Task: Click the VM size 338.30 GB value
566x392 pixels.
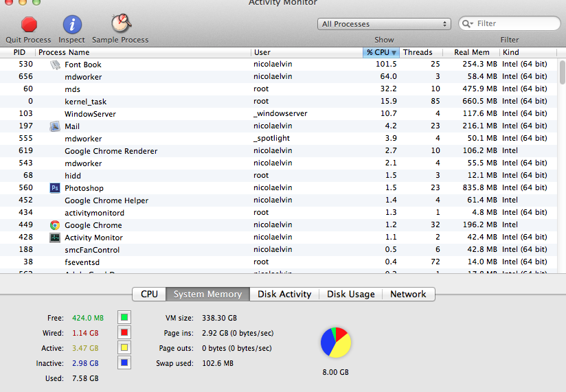Action: [x=220, y=318]
